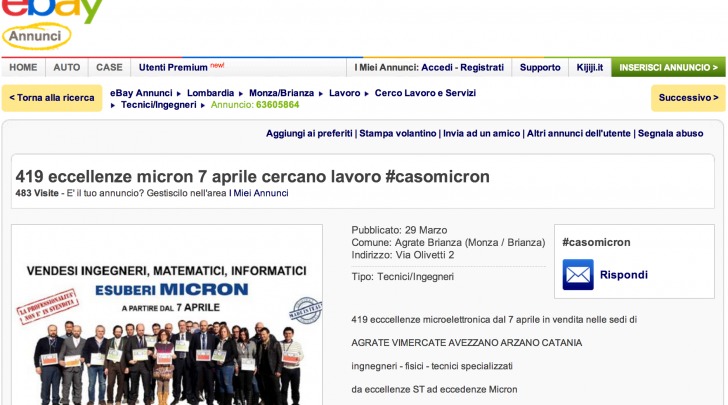Open Kijiji.it in the nav bar
728x405 pixels.
click(590, 67)
